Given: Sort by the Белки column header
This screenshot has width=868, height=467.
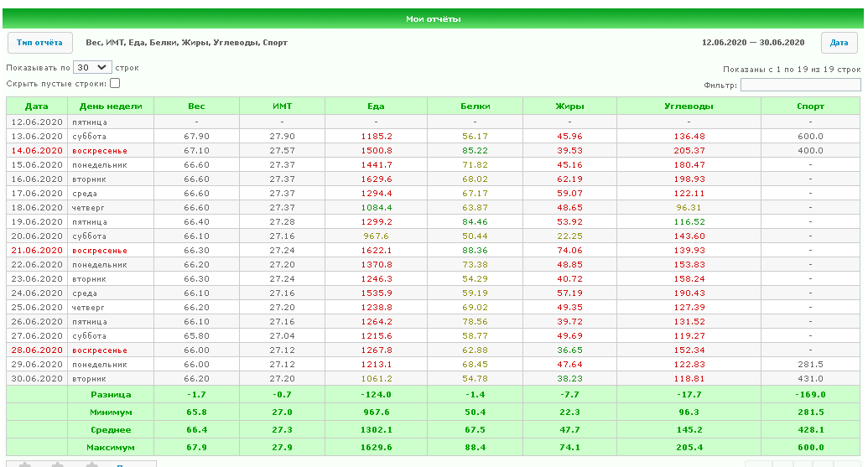Looking at the screenshot, I should 475,106.
